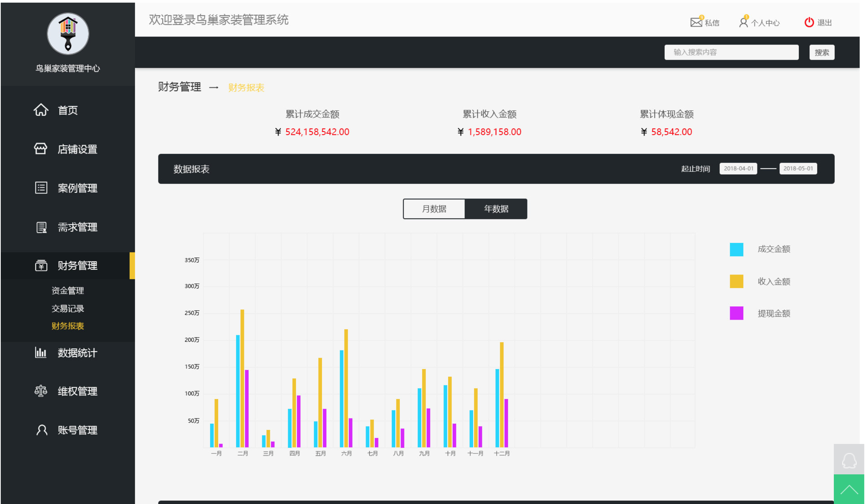Click the paintbrush house logo
The height and width of the screenshot is (504, 865).
pyautogui.click(x=68, y=33)
